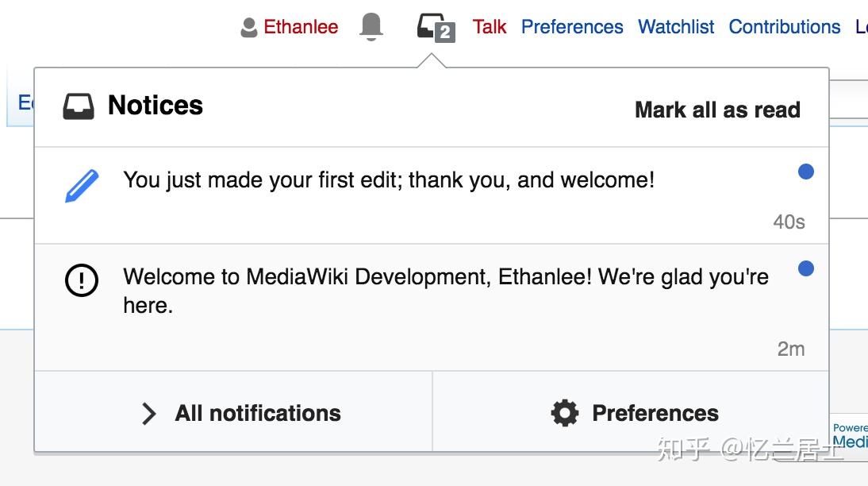This screenshot has width=868, height=486.
Task: Click Mark all as read
Action: [x=717, y=110]
